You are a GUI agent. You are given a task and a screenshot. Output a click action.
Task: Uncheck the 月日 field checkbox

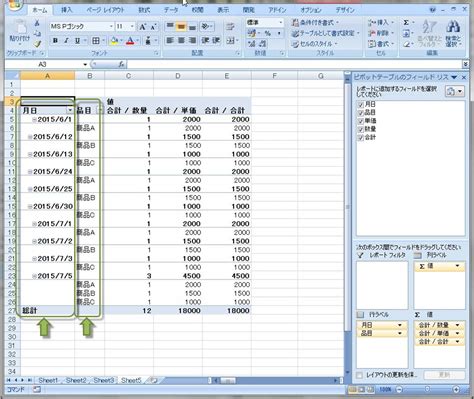360,104
